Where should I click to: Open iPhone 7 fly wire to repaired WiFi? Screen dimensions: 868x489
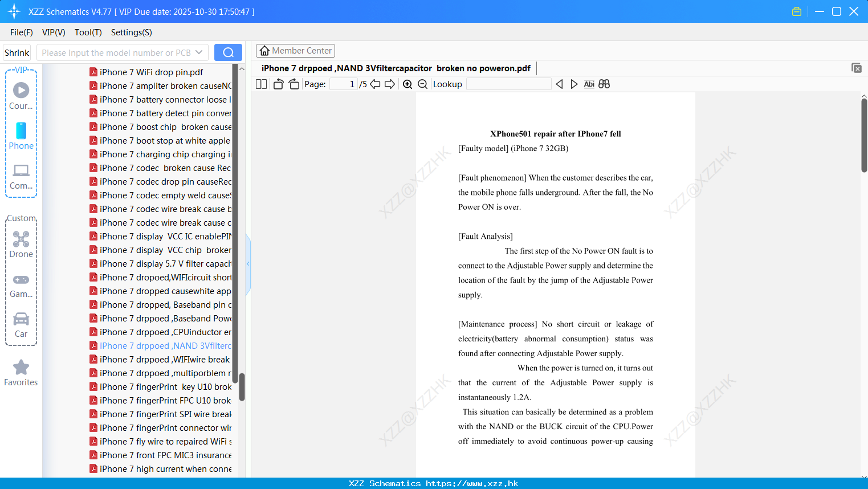160,442
